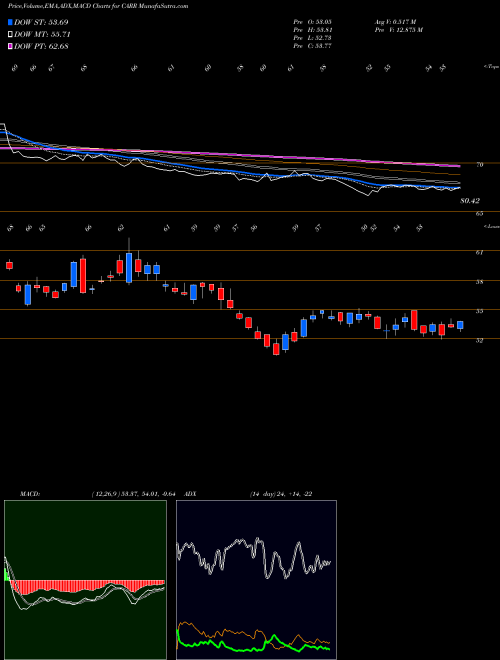Click the "MACD:" panel heading

point(29,494)
